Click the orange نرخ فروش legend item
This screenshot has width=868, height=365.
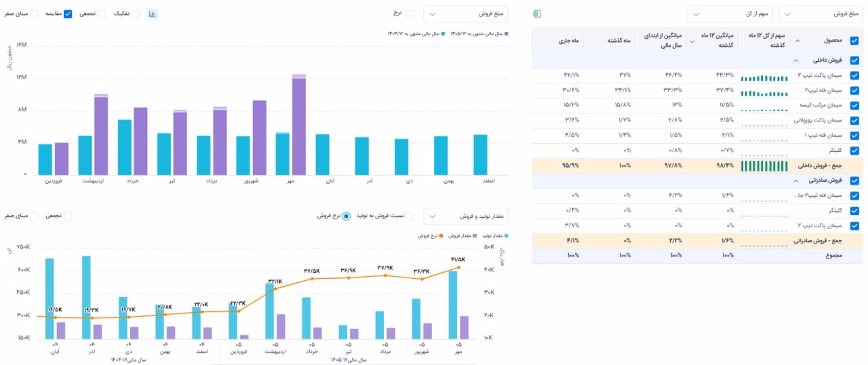tap(430, 235)
